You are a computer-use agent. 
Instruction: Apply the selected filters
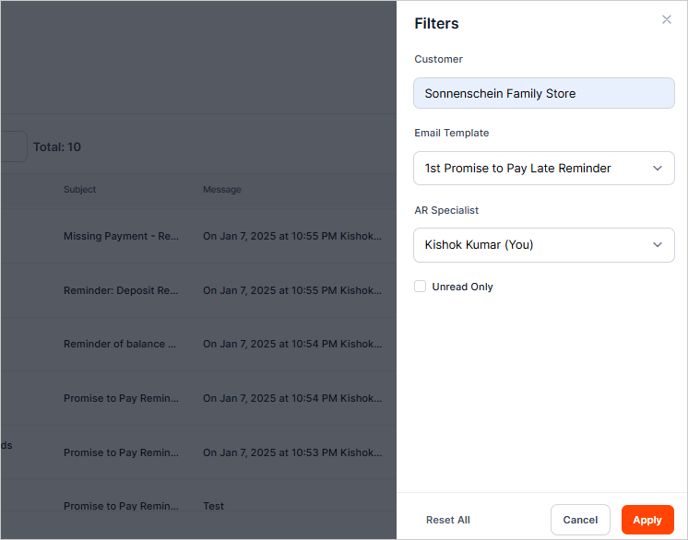click(647, 520)
